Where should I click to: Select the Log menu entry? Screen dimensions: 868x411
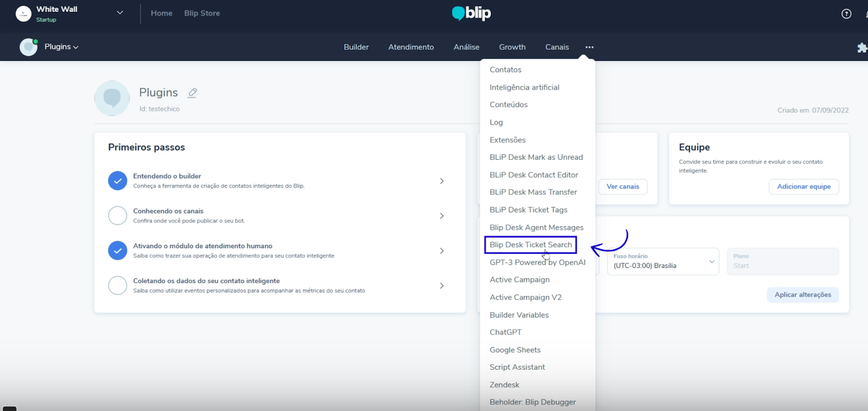[496, 123]
